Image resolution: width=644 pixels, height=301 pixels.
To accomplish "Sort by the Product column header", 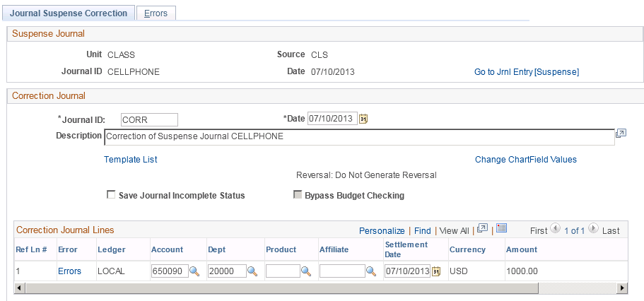I will click(281, 249).
